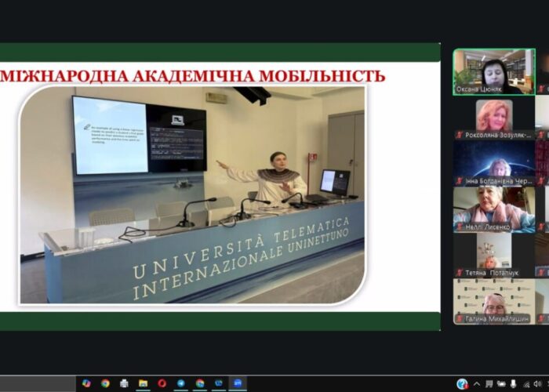The image size is (549, 392).
Task: Click the printer icon in taskbar
Action: (124, 383)
